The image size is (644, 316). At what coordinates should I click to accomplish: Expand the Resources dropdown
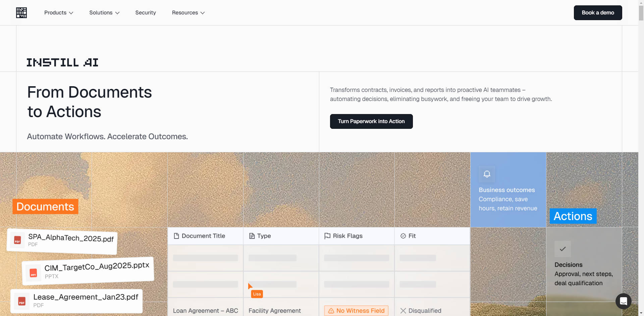click(188, 12)
